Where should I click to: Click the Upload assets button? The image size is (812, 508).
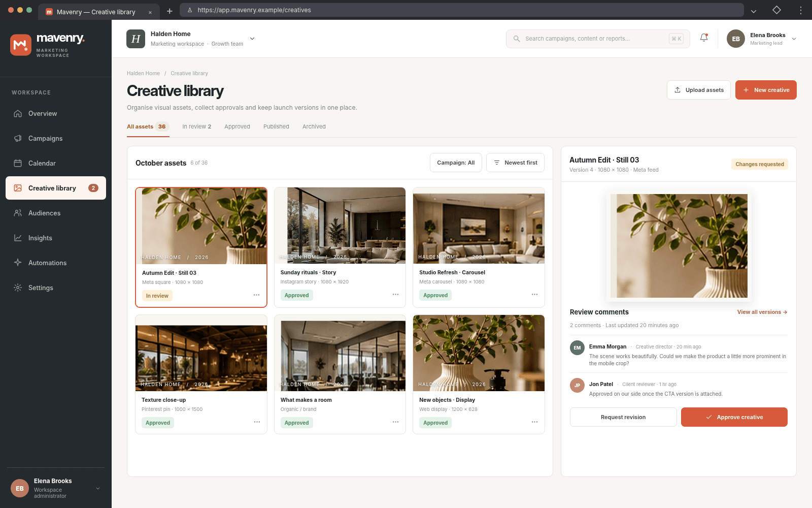coord(699,90)
